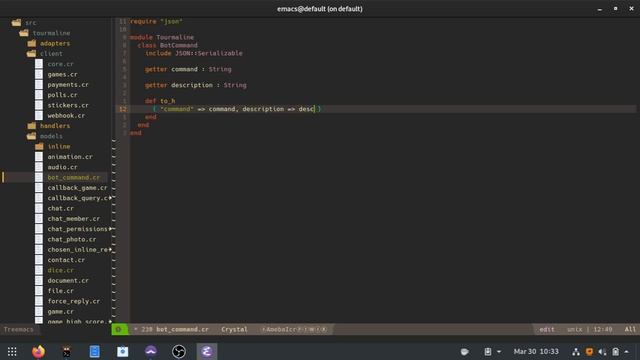Click on 'class BotCommand' line
The image size is (640, 360).
[167, 45]
